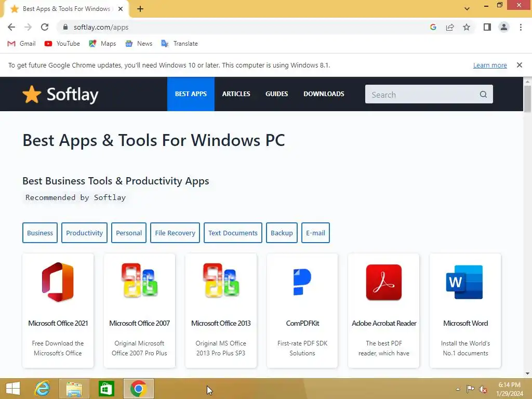The height and width of the screenshot is (399, 532).
Task: Click the page vertical scrollbar thumb
Action: [x=527, y=98]
